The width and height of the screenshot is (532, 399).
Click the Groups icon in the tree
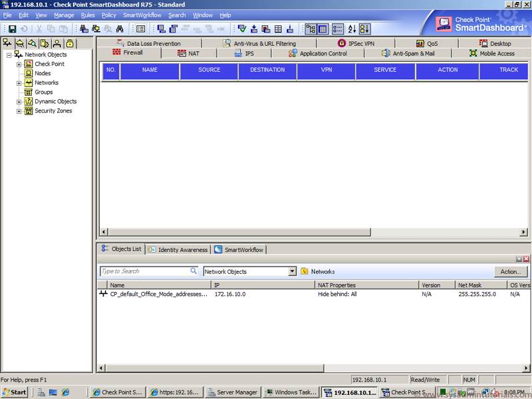click(29, 92)
